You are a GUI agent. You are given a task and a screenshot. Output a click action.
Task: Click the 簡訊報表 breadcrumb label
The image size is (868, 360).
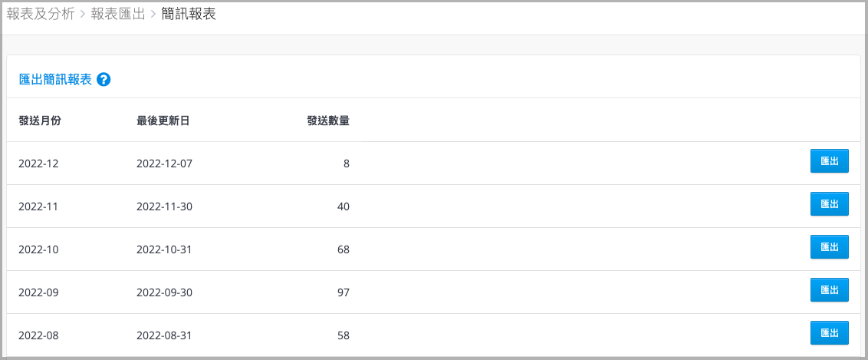pyautogui.click(x=189, y=15)
